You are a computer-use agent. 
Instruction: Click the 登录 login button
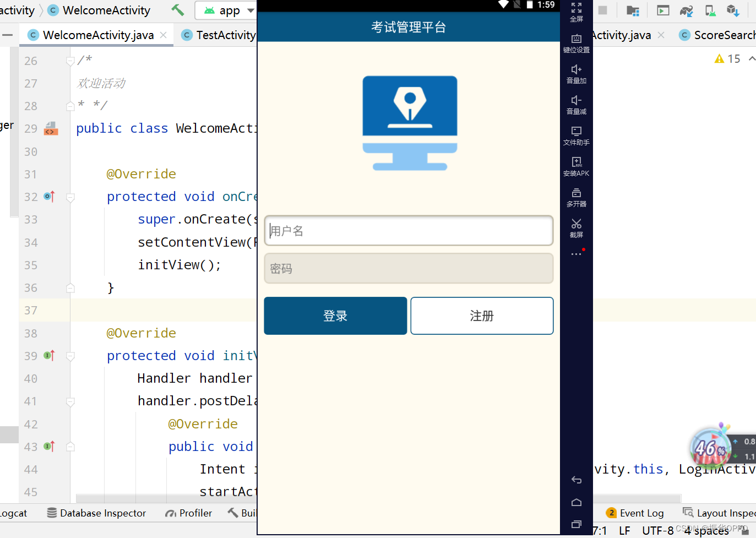335,316
